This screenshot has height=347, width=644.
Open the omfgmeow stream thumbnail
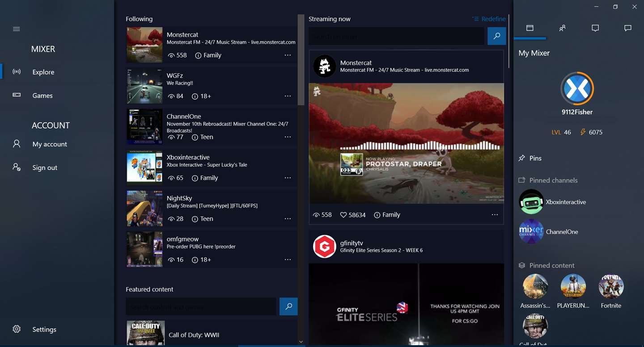[144, 249]
